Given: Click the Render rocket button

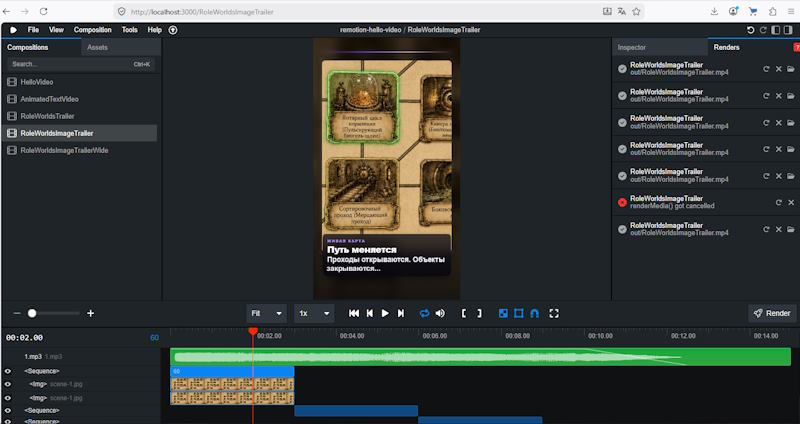Looking at the screenshot, I should [772, 313].
